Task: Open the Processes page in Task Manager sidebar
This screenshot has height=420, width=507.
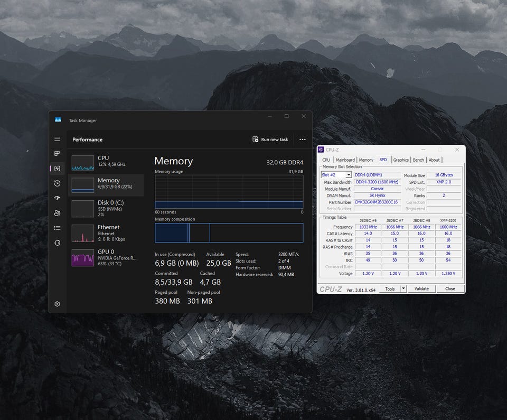Action: (57, 153)
